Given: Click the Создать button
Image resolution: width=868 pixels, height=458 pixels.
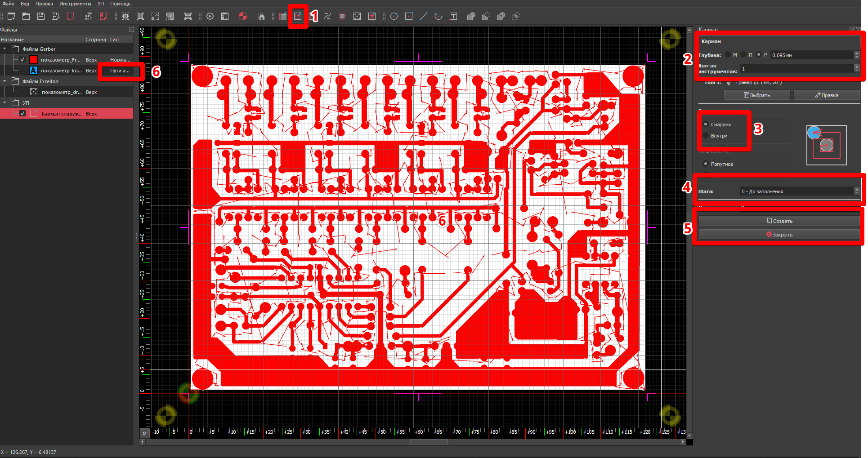Looking at the screenshot, I should 779,221.
